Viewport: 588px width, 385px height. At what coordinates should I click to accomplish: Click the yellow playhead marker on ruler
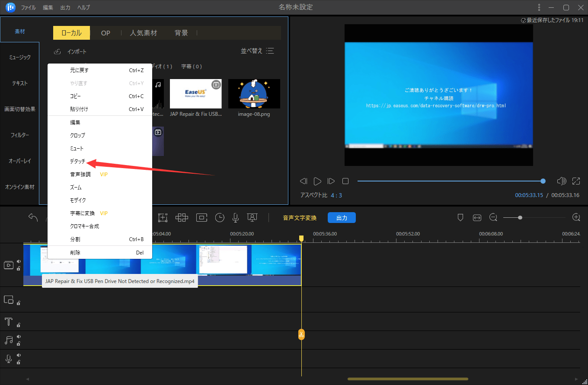301,239
